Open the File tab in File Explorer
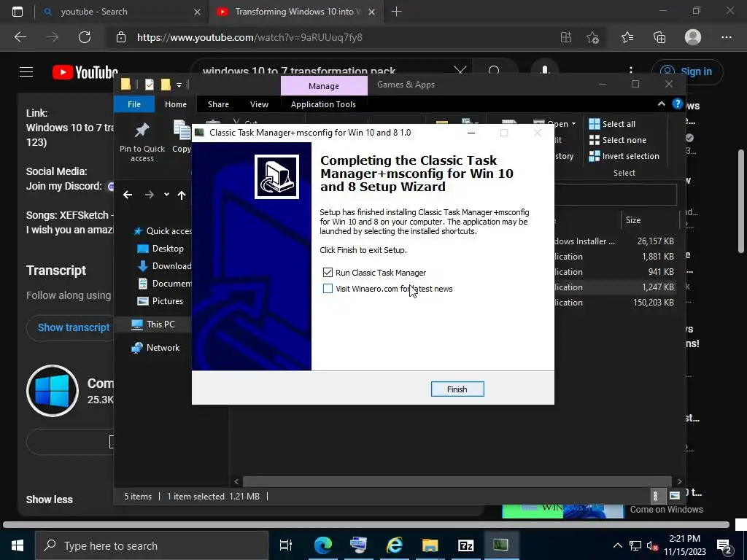This screenshot has width=747, height=560. tap(134, 104)
